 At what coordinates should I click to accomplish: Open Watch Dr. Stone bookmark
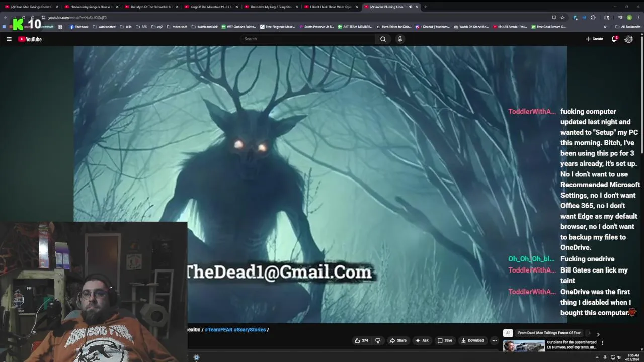[471, 27]
